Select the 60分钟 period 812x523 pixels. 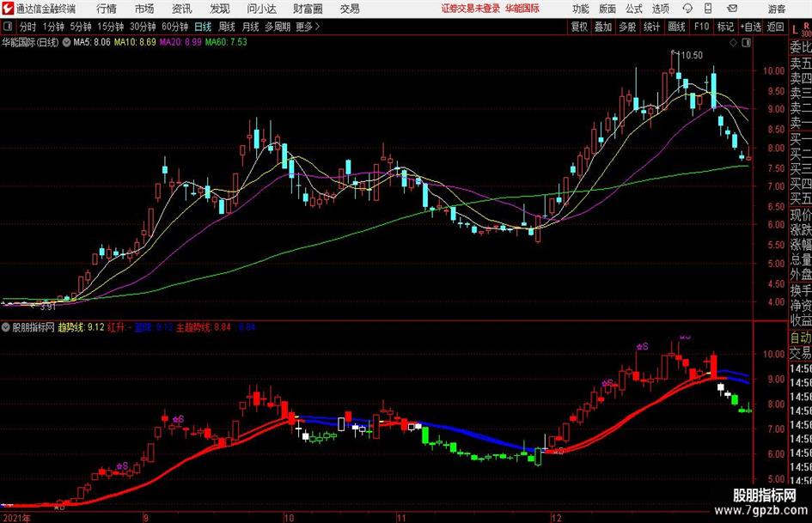pyautogui.click(x=175, y=27)
